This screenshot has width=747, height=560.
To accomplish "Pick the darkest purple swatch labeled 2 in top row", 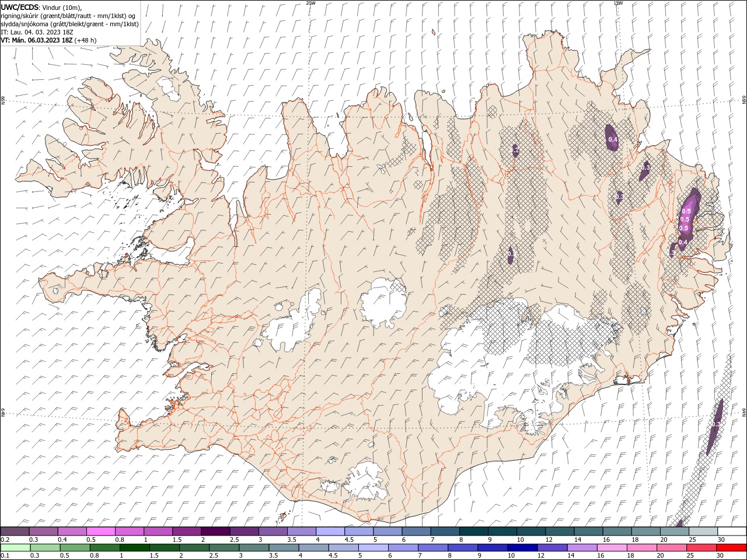I will (216, 531).
